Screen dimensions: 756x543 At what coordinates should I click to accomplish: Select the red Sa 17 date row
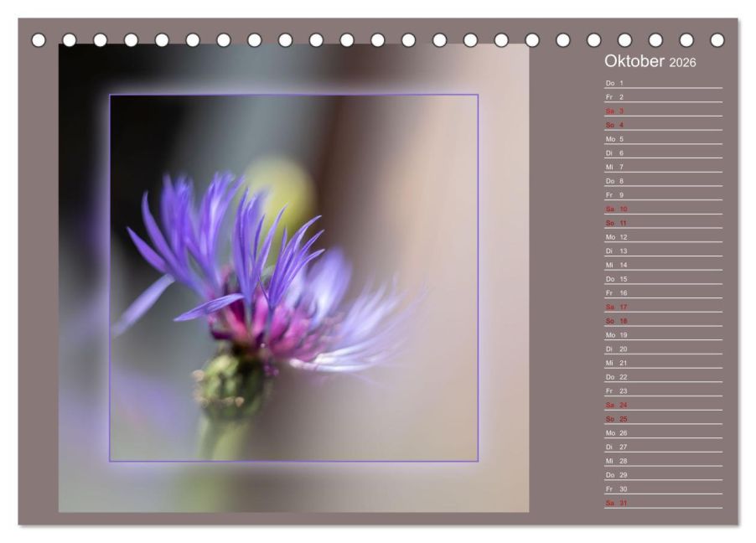tap(662, 307)
